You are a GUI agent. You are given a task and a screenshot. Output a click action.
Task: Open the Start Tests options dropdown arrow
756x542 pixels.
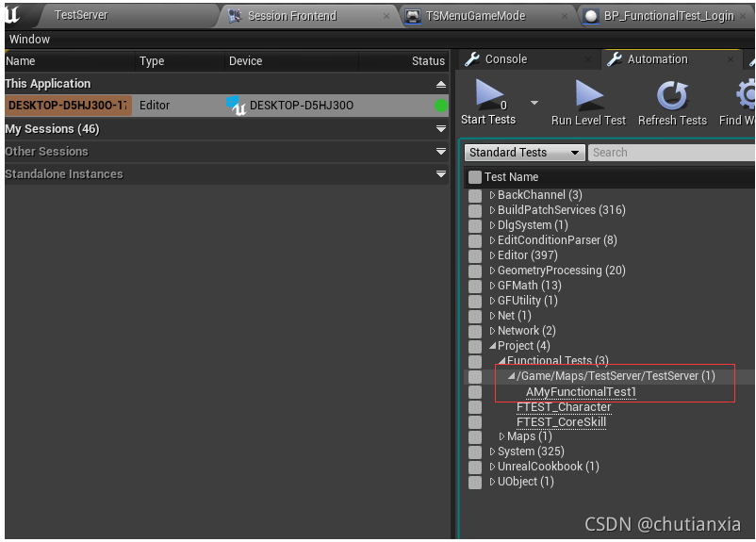[534, 103]
